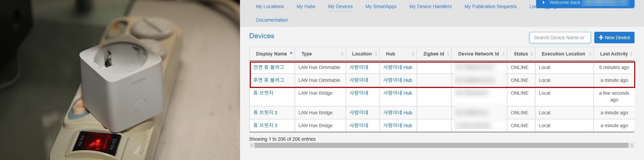The height and width of the screenshot is (160, 644).
Task: Click the New Device button
Action: tap(614, 38)
